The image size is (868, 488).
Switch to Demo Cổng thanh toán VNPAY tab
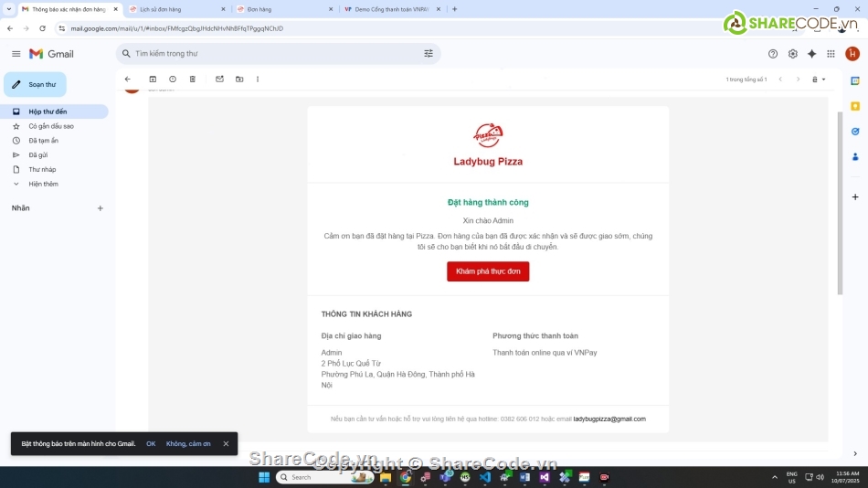tap(390, 9)
